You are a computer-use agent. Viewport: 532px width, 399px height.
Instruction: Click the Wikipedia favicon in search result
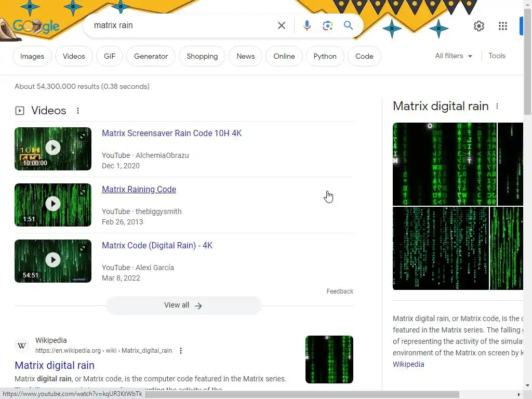tap(22, 345)
